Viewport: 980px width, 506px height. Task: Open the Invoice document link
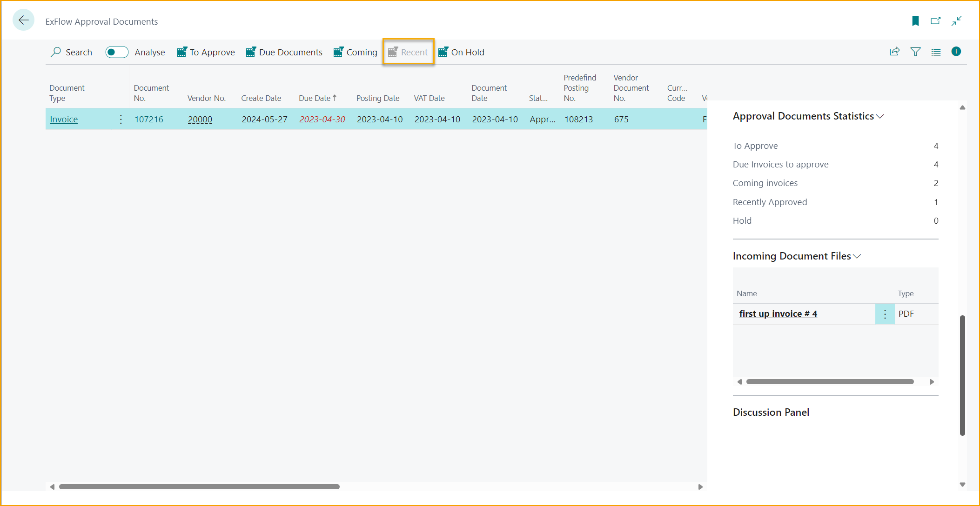pyautogui.click(x=64, y=119)
